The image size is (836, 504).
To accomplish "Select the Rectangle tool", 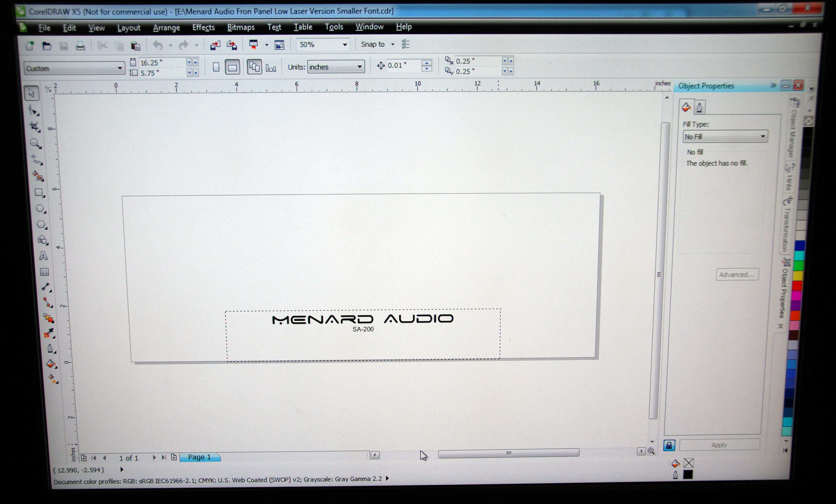I will click(39, 193).
